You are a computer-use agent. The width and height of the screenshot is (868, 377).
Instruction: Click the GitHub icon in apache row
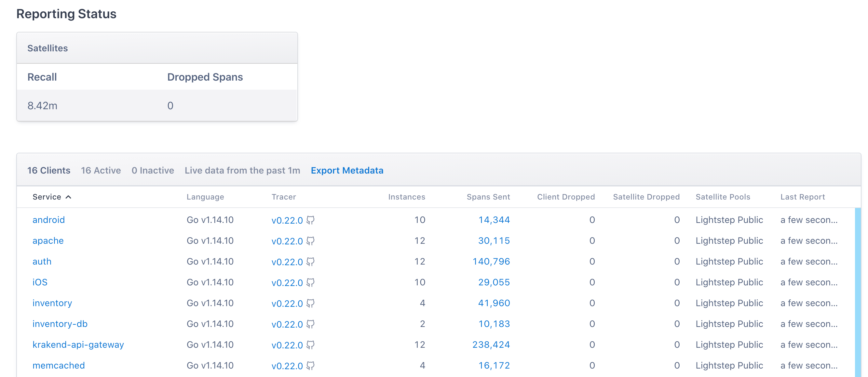[x=311, y=241]
